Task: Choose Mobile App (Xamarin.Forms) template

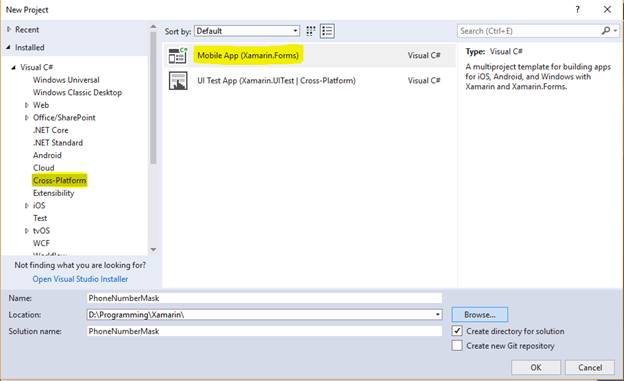Action: (310, 55)
